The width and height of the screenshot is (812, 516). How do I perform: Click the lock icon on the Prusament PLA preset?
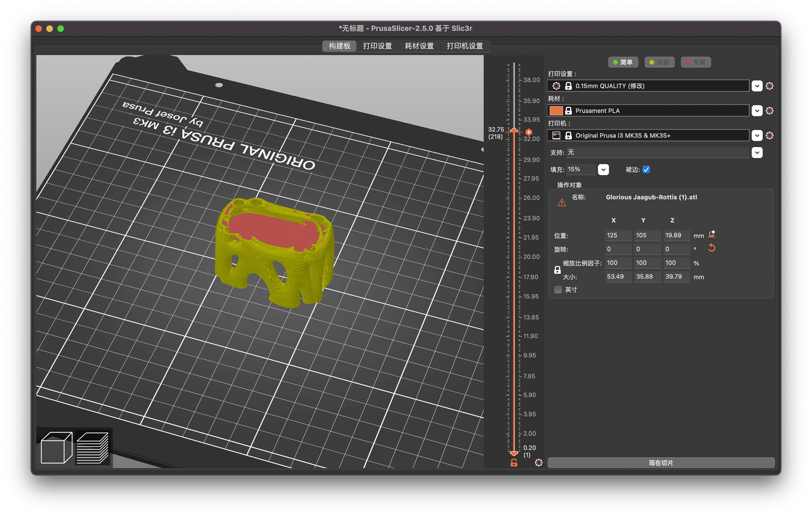coord(568,111)
